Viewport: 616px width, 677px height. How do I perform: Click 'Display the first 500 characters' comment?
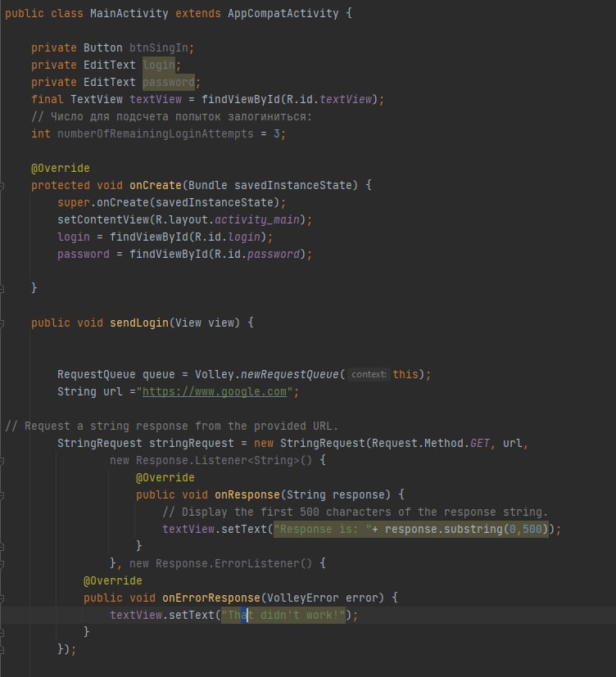click(x=355, y=512)
